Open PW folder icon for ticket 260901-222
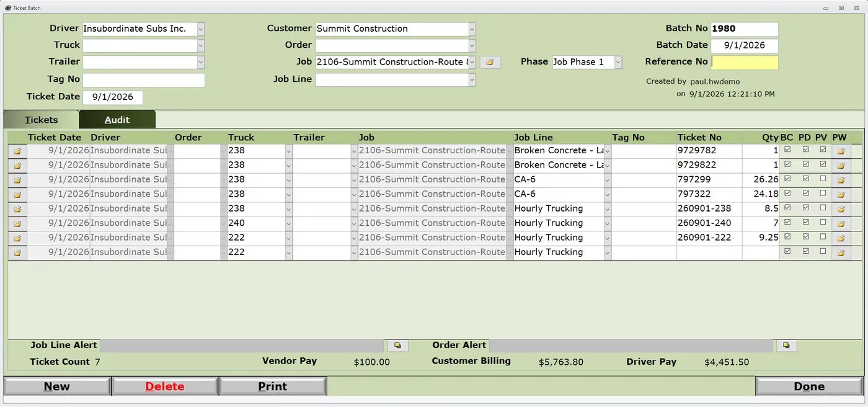The width and height of the screenshot is (868, 407). coord(841,238)
